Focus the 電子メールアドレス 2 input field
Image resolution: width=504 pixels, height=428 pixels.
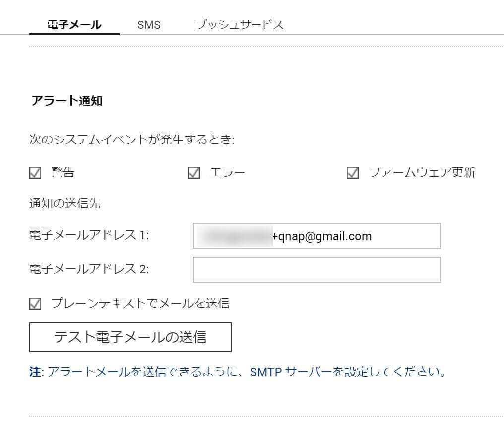tap(316, 270)
